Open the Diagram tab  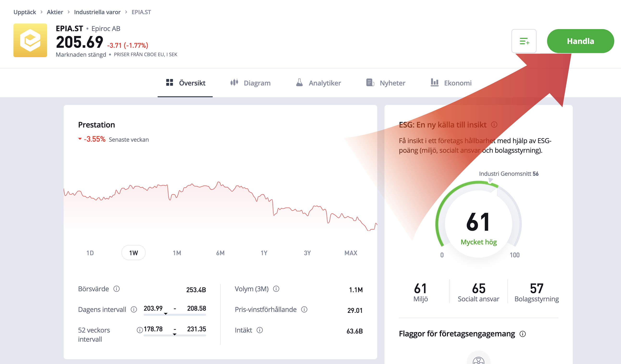click(250, 83)
